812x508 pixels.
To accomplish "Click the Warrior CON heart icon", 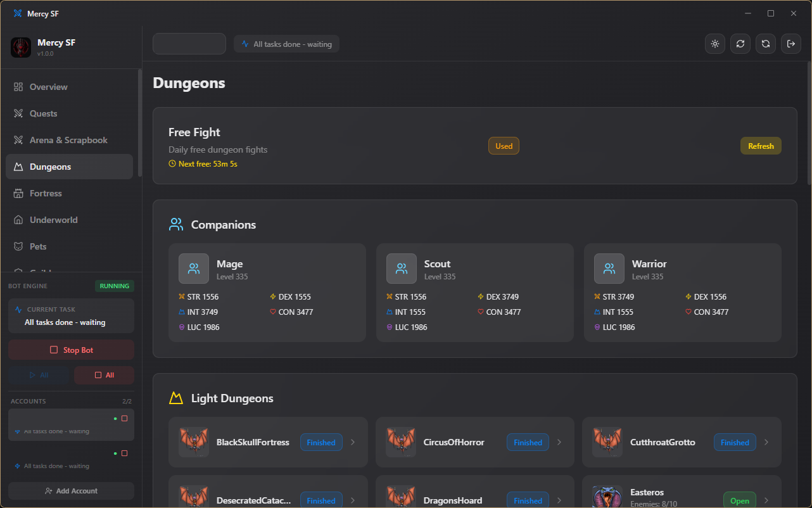I will [688, 312].
